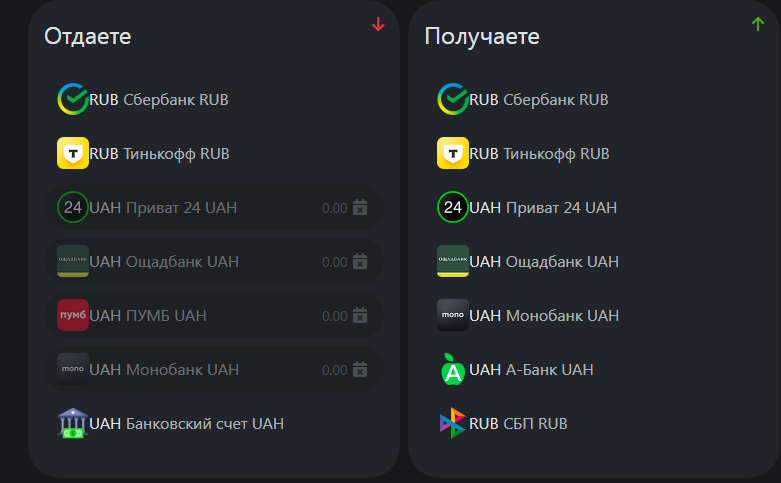Click the Отдаете heading
The width and height of the screenshot is (781, 483).
pos(88,37)
